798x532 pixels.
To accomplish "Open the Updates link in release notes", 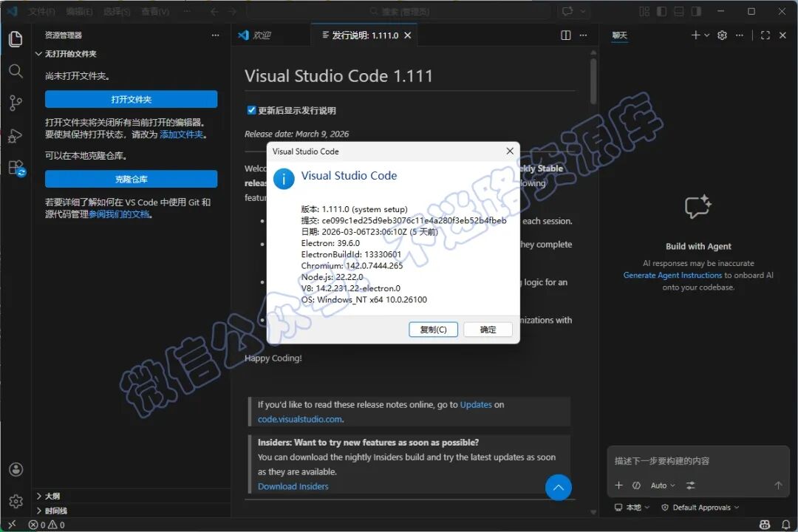I will [476, 404].
